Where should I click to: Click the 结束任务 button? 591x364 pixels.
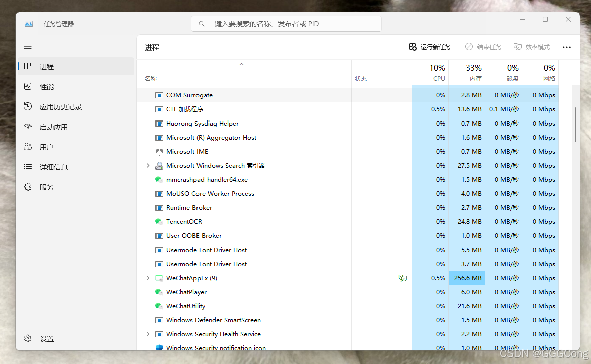pyautogui.click(x=483, y=47)
